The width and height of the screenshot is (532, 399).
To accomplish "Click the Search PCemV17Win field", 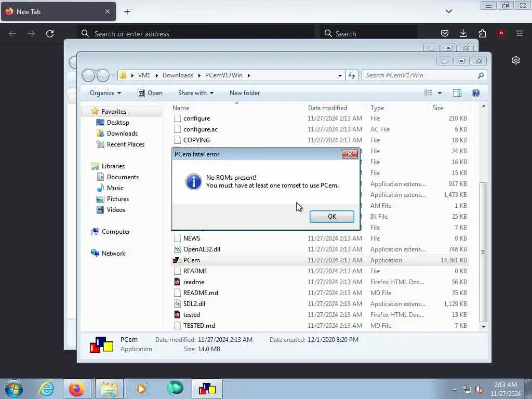I will pos(424,75).
